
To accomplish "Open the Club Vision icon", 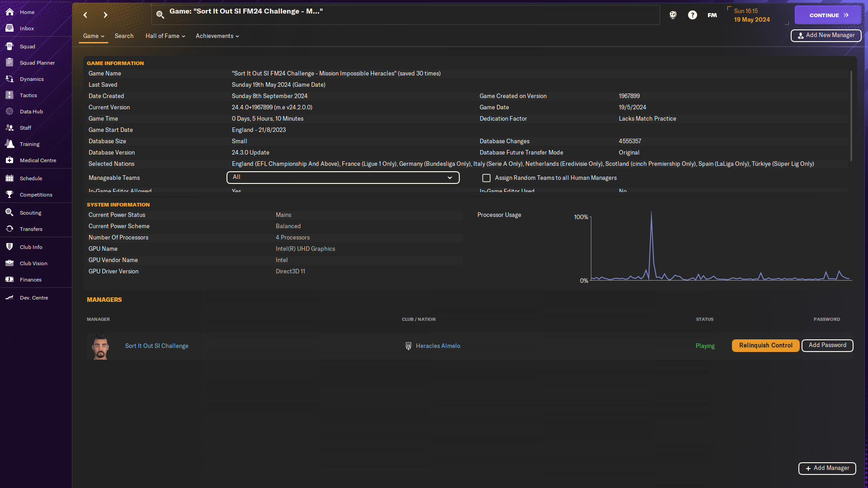I will (9, 263).
